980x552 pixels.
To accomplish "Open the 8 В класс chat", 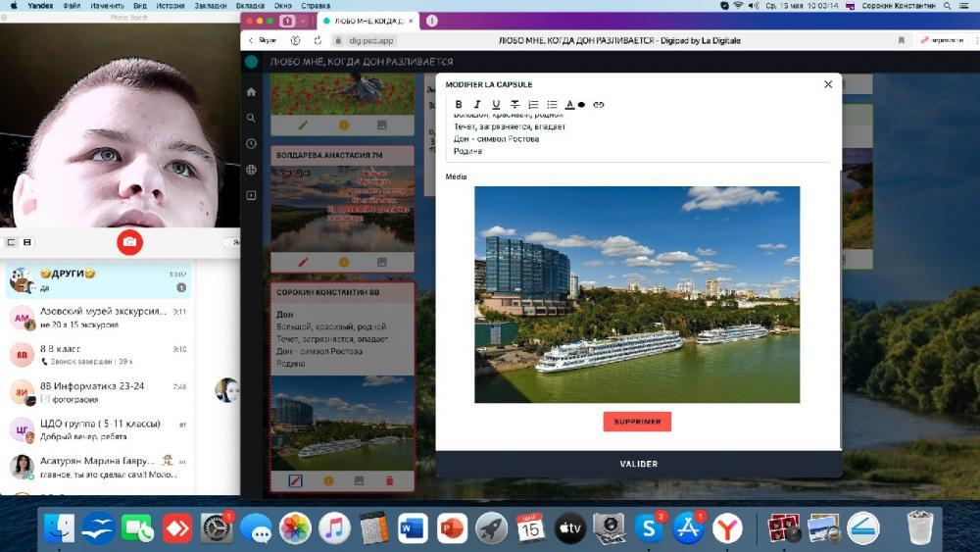I will click(98, 355).
